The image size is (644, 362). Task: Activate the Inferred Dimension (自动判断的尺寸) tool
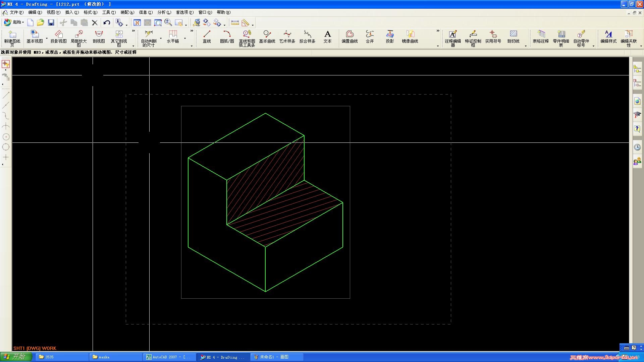coord(149,38)
